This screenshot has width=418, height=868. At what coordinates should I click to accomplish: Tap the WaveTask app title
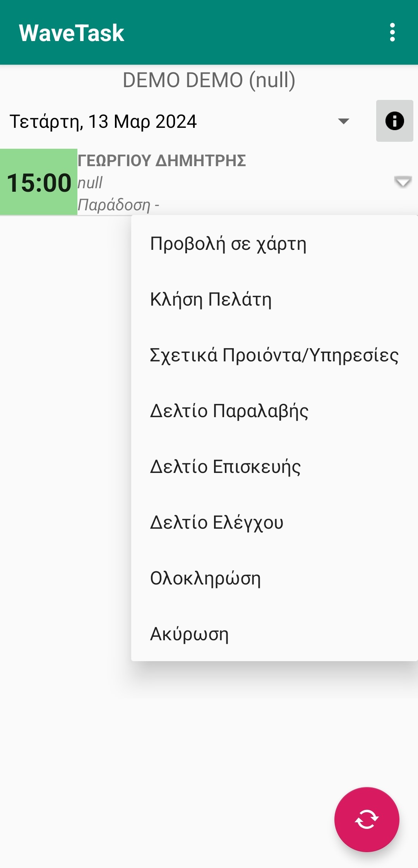coord(72,33)
